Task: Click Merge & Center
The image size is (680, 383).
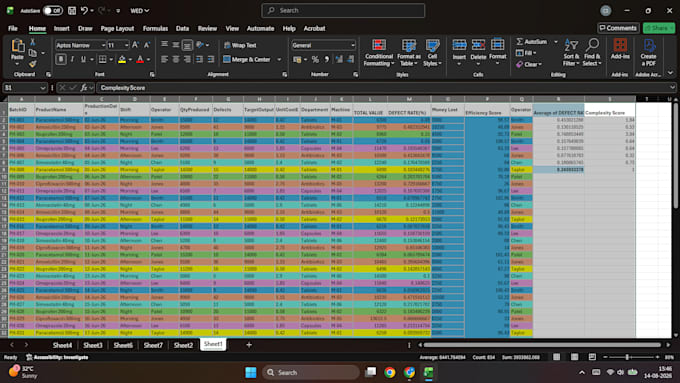Action: [247, 59]
